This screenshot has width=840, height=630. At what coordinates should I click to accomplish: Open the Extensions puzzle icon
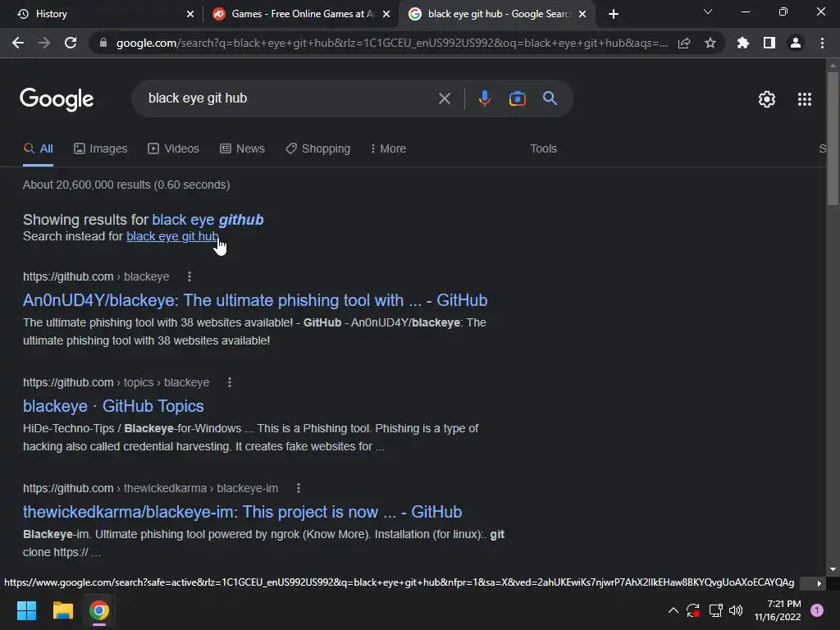(743, 43)
